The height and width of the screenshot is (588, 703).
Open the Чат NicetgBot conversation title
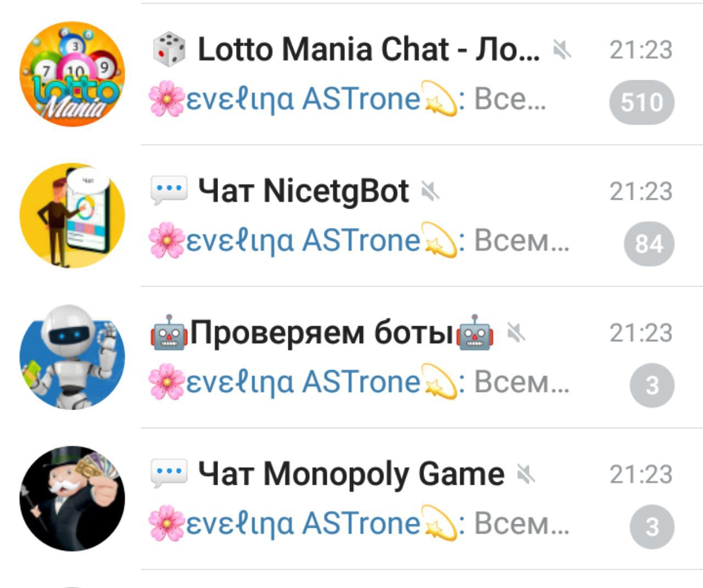tap(303, 192)
